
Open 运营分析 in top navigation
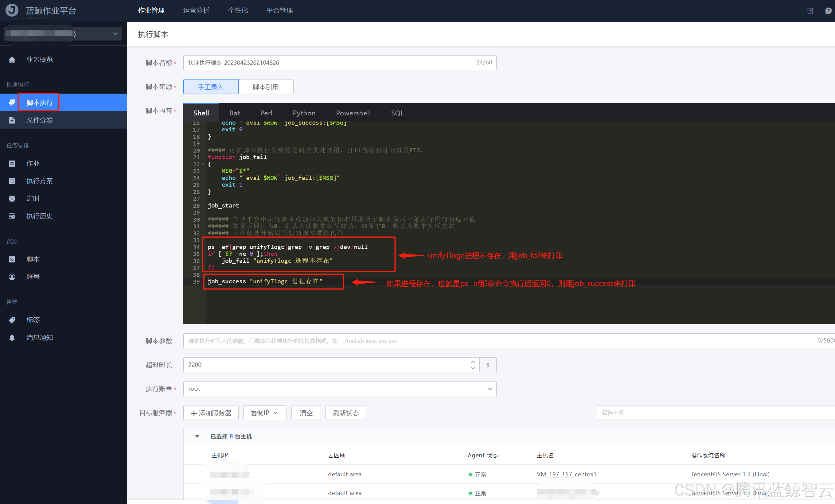[x=196, y=10]
